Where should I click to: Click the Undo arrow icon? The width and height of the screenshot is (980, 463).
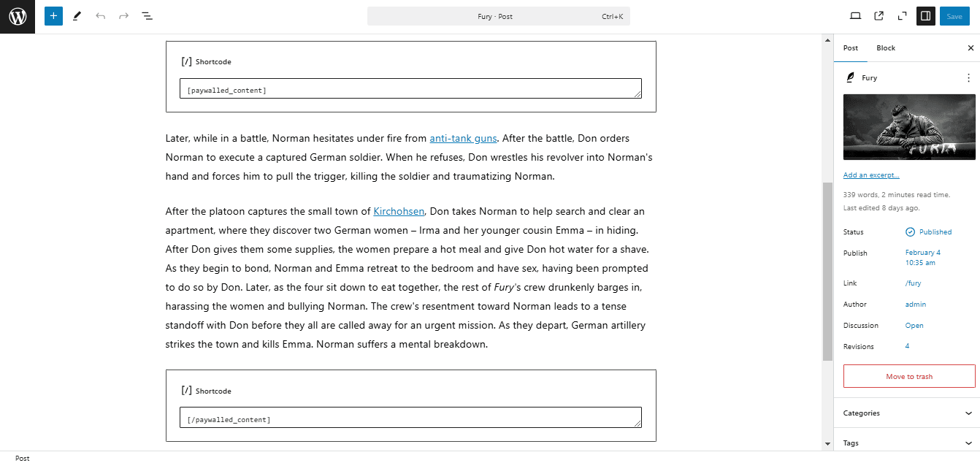coord(100,16)
